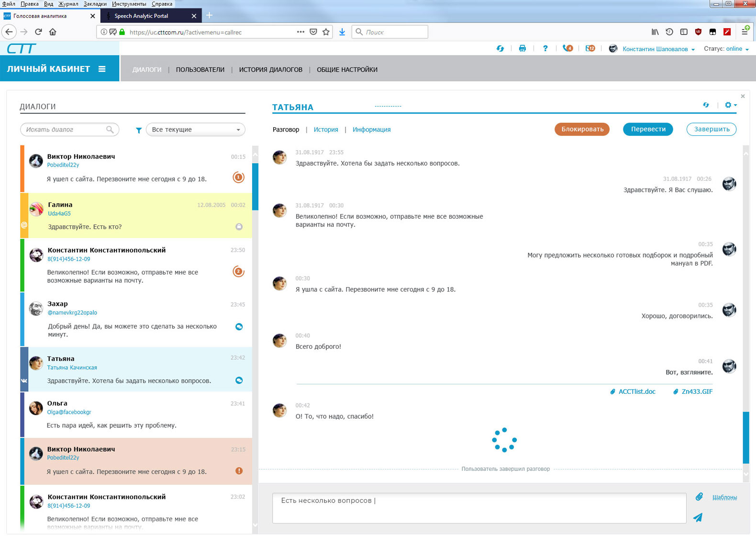The image size is (756, 546).
Task: Open missed calls icon with badge 4
Action: click(567, 48)
